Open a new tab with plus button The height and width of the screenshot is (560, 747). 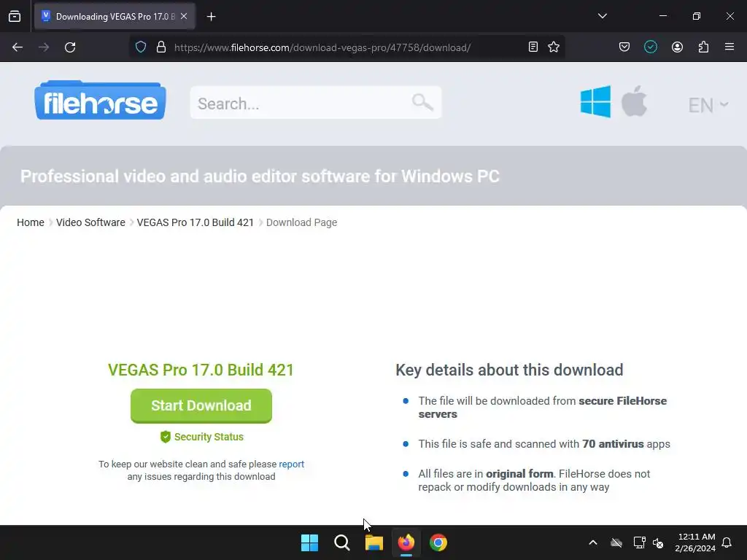click(211, 17)
